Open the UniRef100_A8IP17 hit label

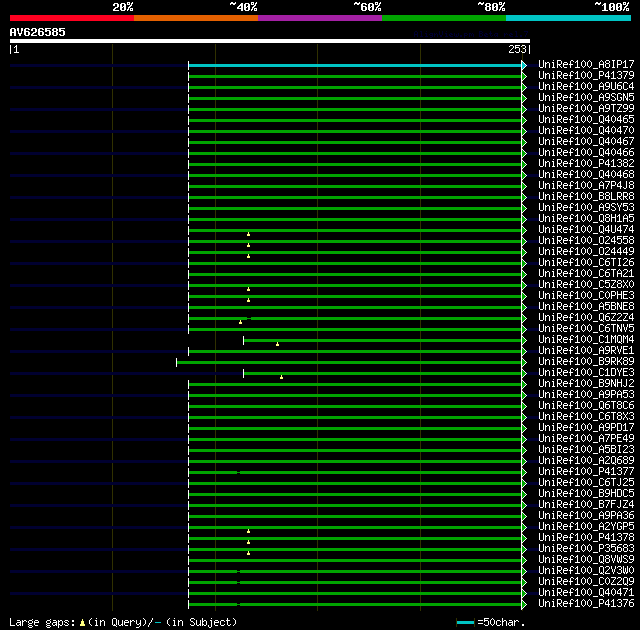[586, 64]
